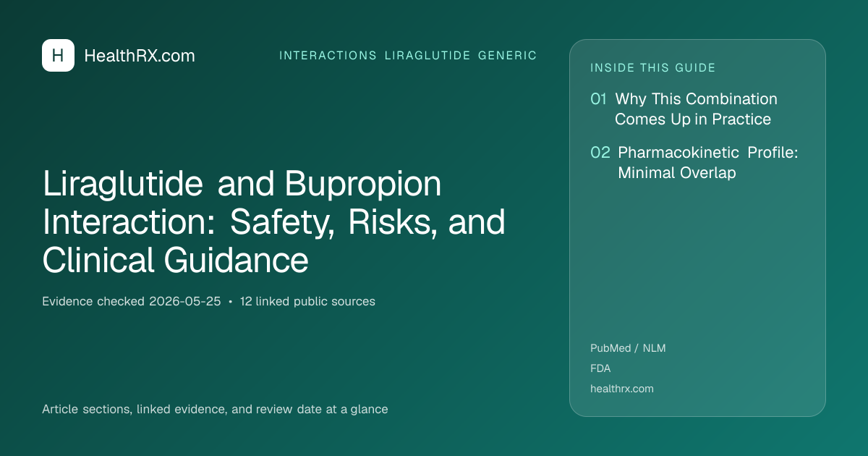Open the HealthRX.com site name
The image size is (868, 456).
tap(140, 56)
